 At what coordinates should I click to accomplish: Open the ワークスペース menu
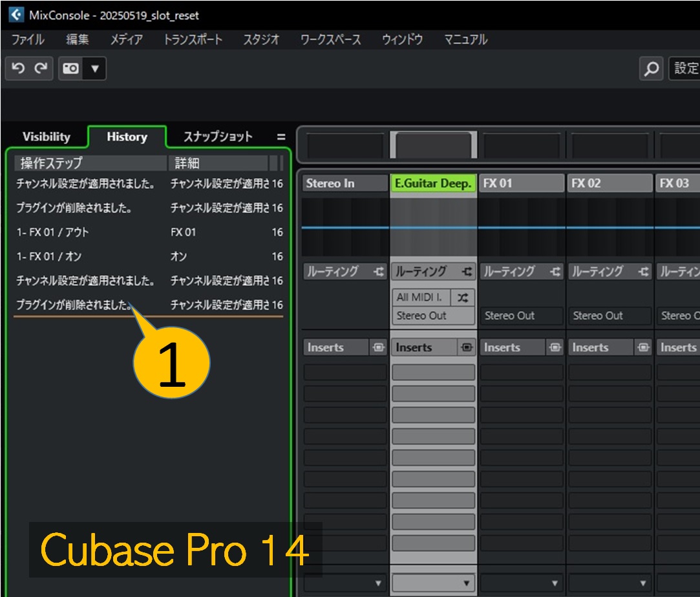pyautogui.click(x=330, y=39)
